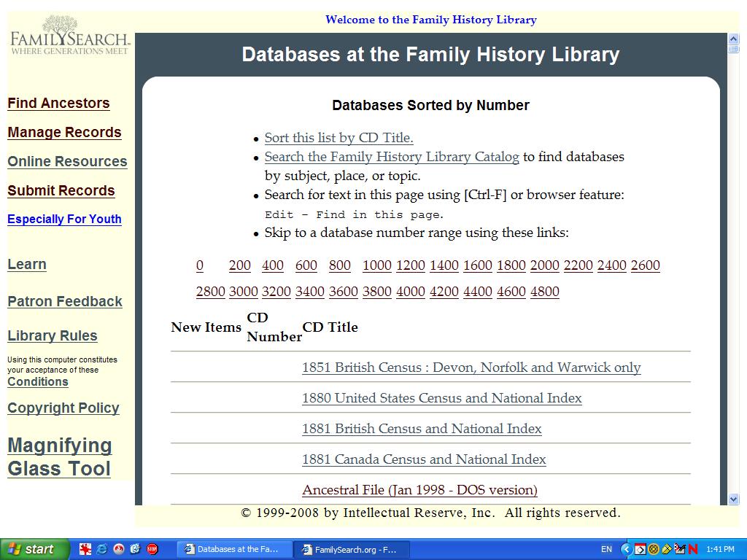747x560 pixels.
Task: Open 1851 British Census Devon, Norfolk, Warwick
Action: click(471, 367)
